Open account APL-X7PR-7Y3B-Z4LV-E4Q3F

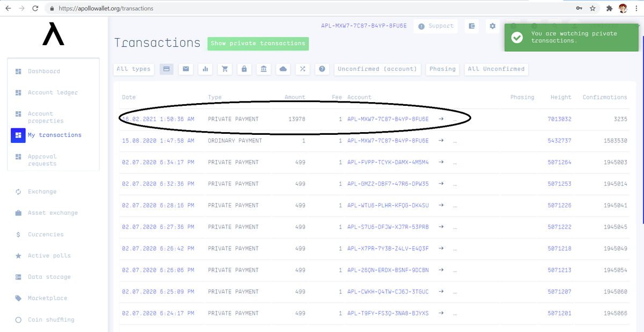pos(388,248)
